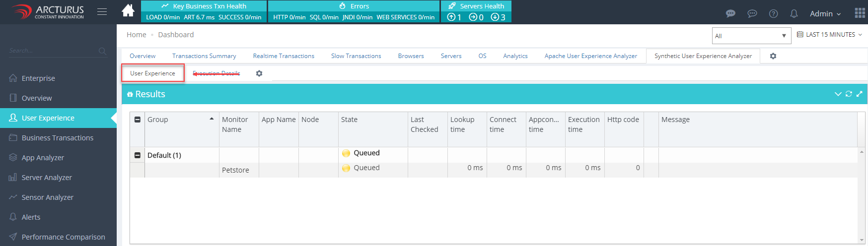
Task: Maximize the Results panel to fullscreen
Action: click(x=860, y=94)
